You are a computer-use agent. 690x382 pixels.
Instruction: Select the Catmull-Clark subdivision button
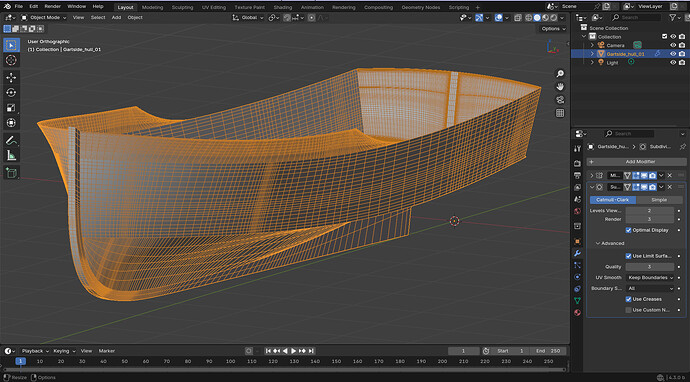coord(613,200)
